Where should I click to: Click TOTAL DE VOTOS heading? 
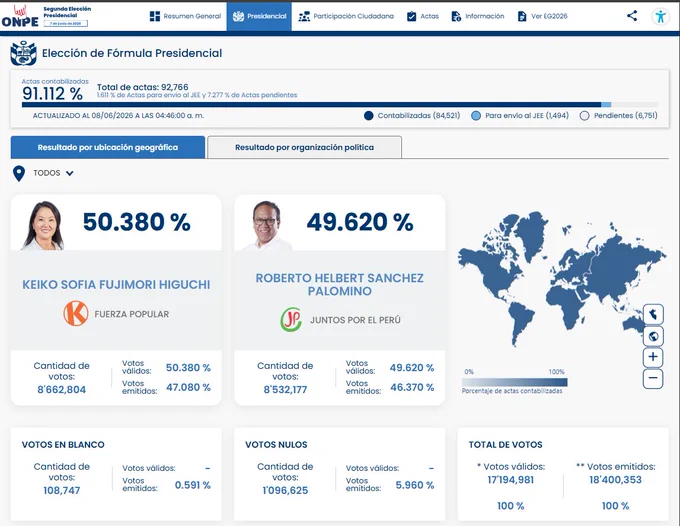click(506, 444)
